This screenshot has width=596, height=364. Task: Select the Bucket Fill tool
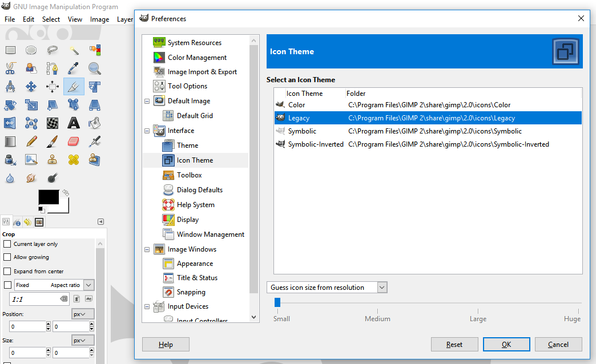click(95, 123)
